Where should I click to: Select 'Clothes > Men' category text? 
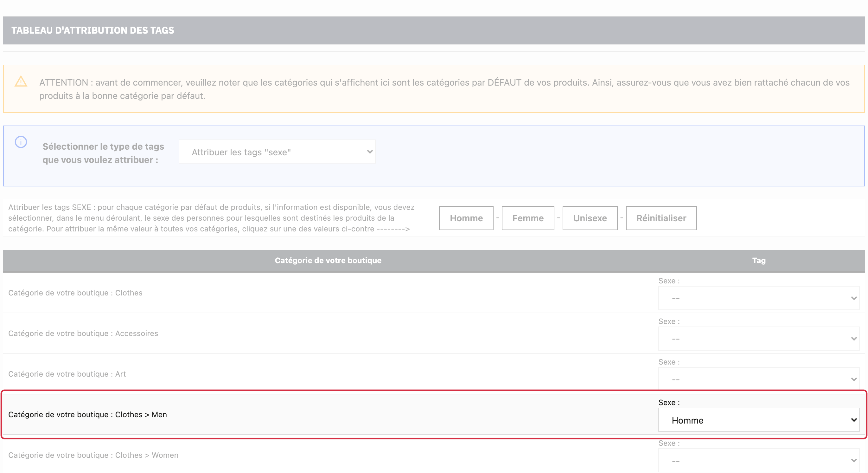88,414
